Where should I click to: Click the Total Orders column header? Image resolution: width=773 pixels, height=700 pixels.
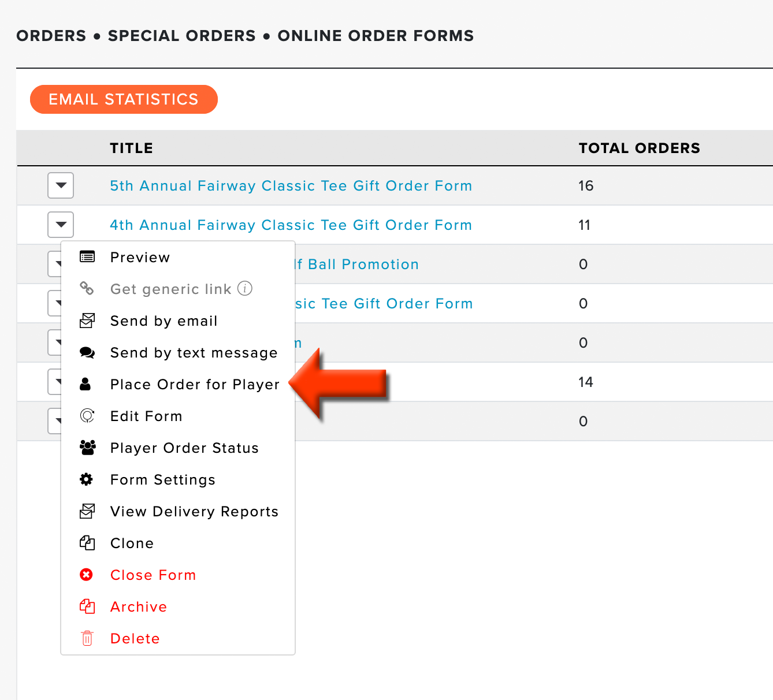click(640, 148)
